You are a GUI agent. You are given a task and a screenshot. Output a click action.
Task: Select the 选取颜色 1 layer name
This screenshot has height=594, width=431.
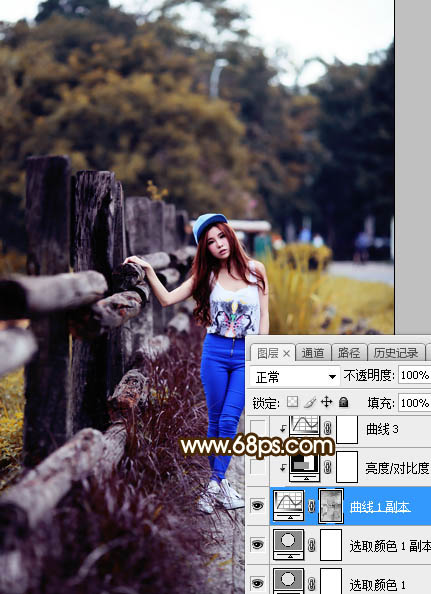(378, 585)
